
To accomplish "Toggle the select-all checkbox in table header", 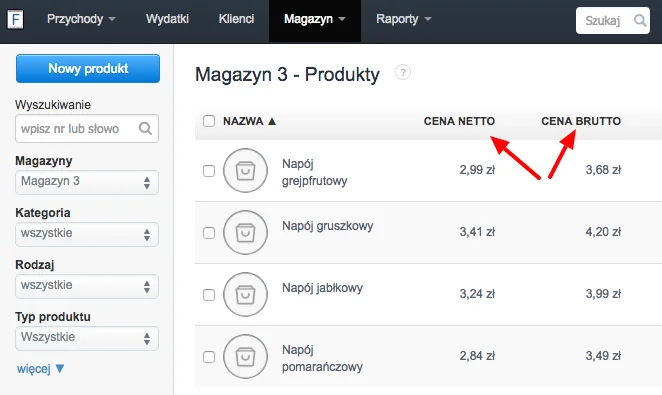I will [209, 121].
